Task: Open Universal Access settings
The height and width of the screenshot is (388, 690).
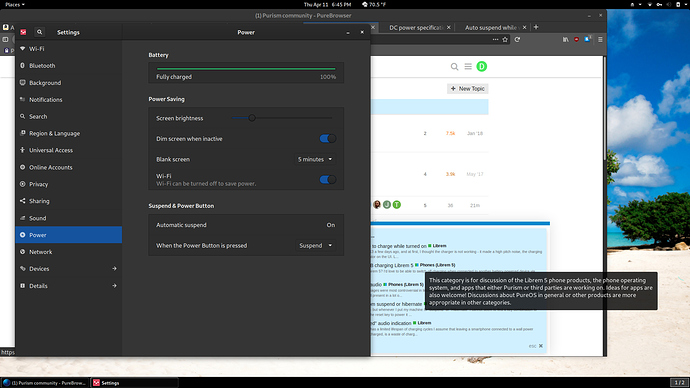Action: click(x=68, y=150)
